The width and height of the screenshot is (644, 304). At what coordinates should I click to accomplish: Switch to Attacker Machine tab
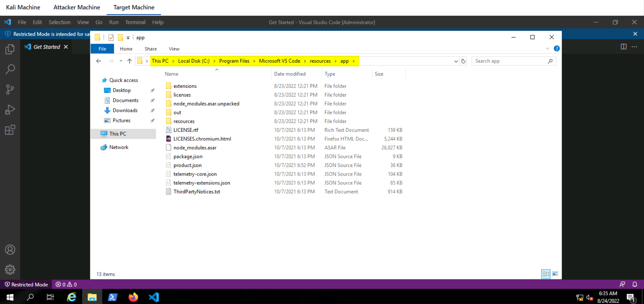pos(77,7)
